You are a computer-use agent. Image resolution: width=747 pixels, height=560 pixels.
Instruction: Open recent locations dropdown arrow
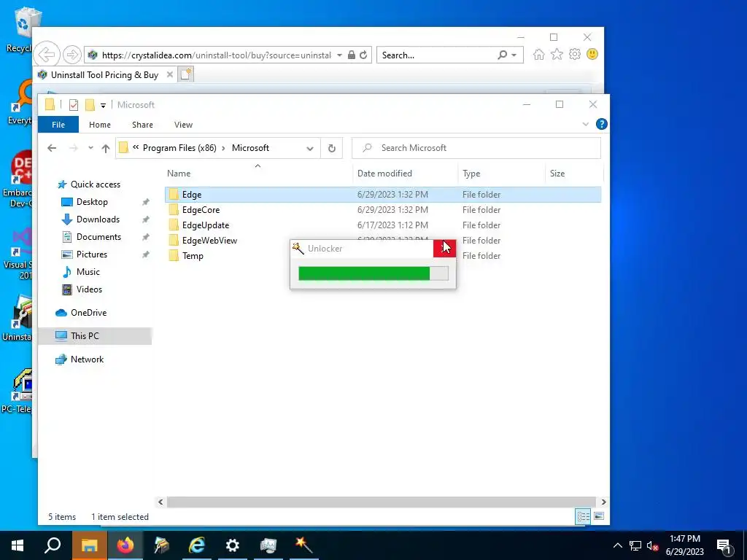90,148
